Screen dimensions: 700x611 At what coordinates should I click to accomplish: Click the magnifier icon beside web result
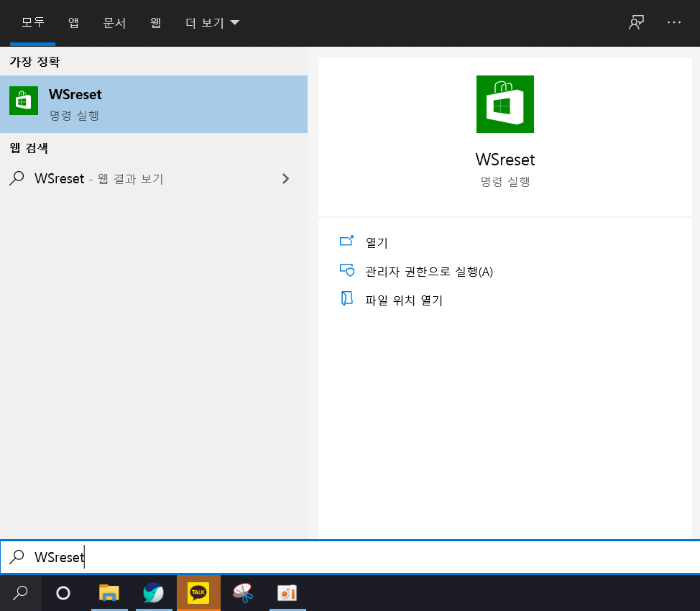click(17, 178)
